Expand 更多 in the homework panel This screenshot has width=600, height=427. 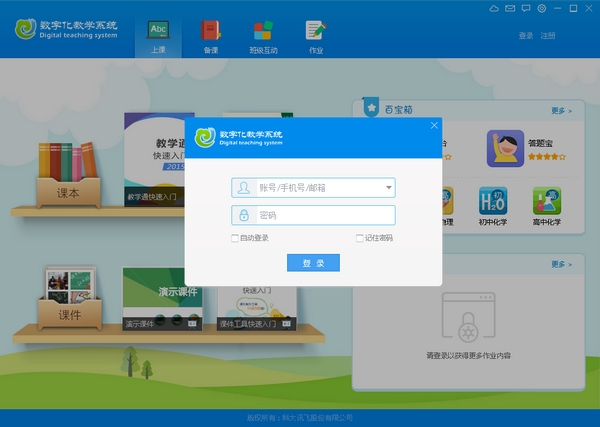tap(561, 264)
